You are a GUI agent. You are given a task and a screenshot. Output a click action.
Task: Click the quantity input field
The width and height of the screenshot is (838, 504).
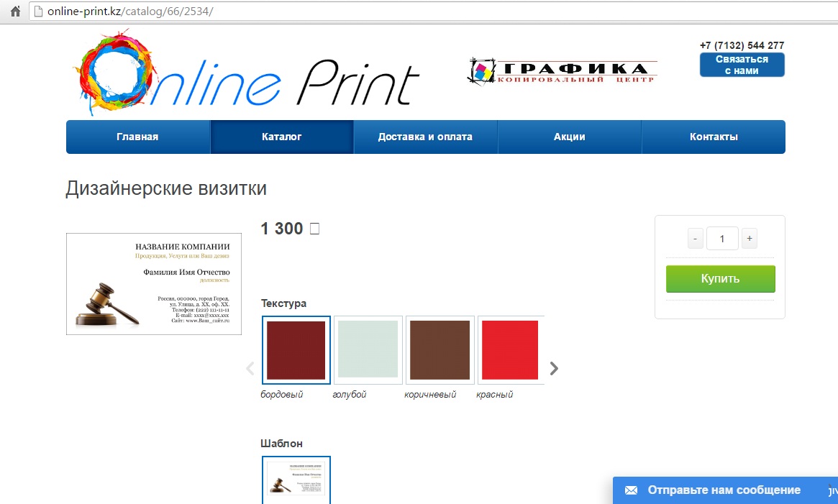(x=722, y=239)
